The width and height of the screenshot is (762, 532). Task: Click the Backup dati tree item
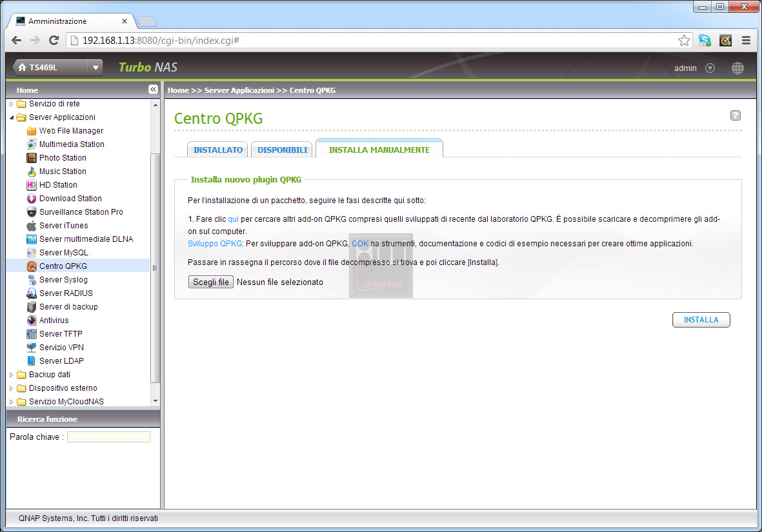point(50,375)
